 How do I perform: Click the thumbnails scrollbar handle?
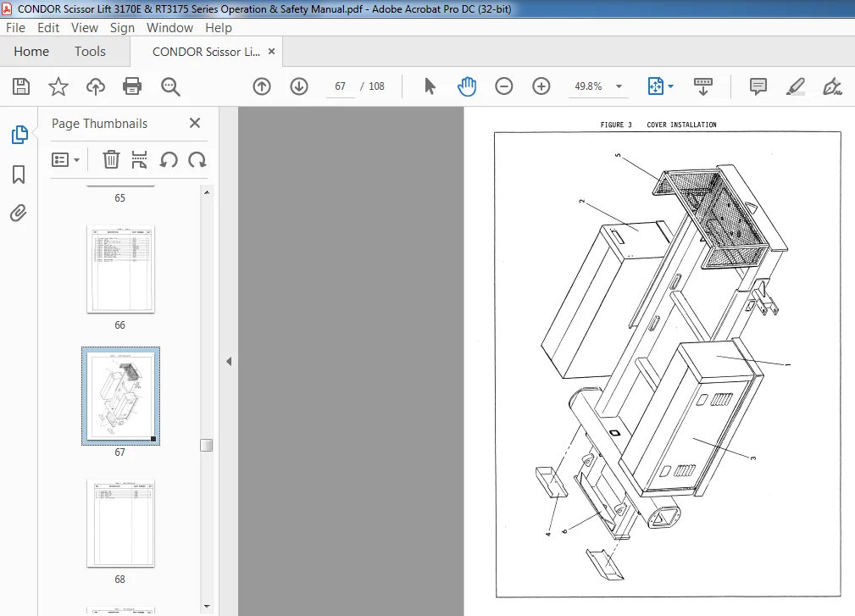(206, 445)
